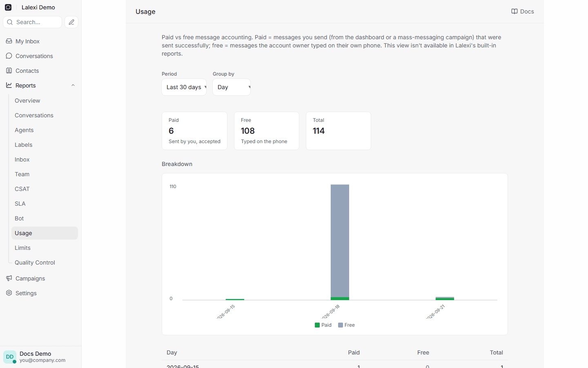This screenshot has height=368, width=588.
Task: Click the Lalexi logo icon
Action: click(8, 7)
